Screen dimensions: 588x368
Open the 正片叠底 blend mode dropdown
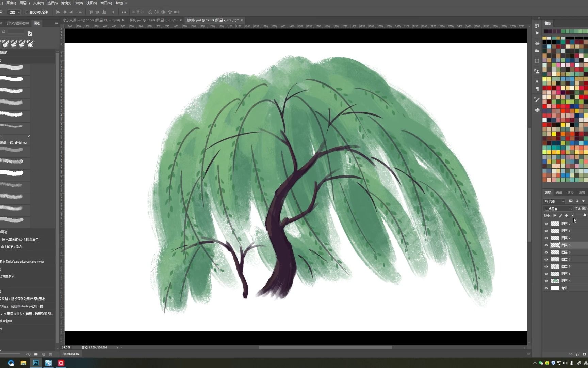click(558, 209)
